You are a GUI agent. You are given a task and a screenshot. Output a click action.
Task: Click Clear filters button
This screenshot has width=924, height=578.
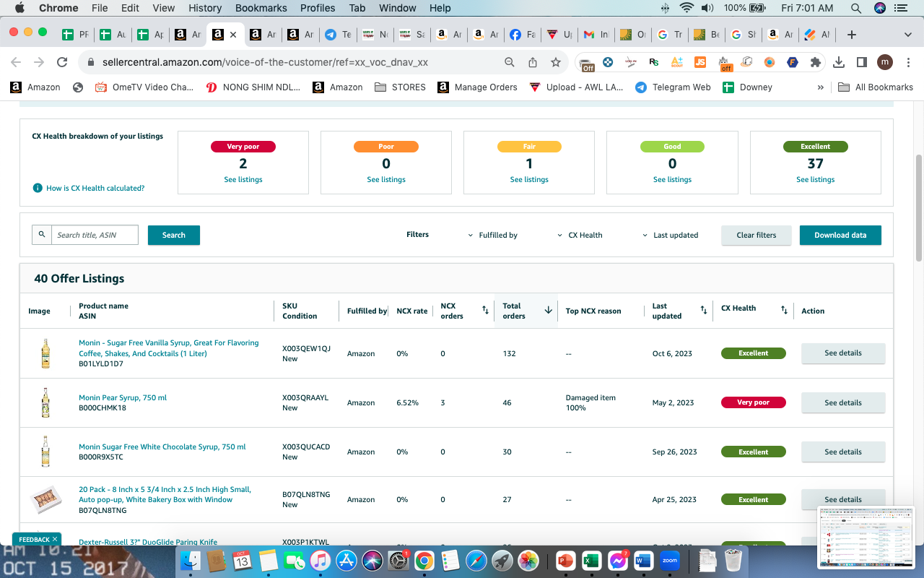757,235
